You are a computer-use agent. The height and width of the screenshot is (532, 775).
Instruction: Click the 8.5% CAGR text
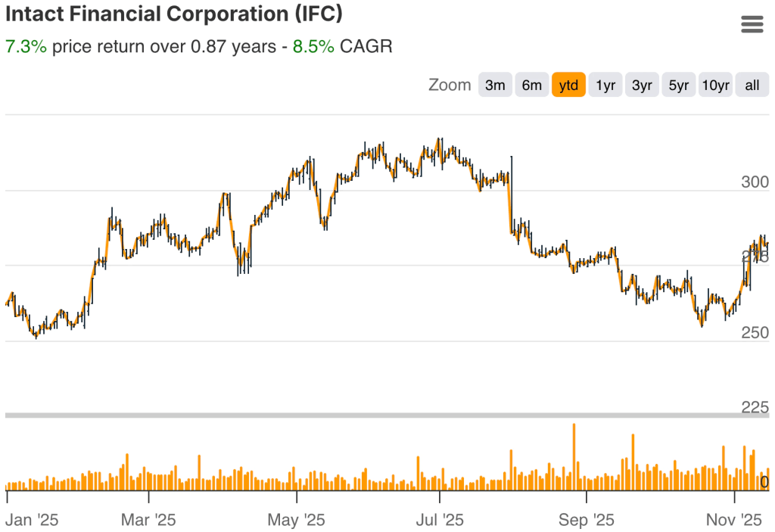(313, 46)
